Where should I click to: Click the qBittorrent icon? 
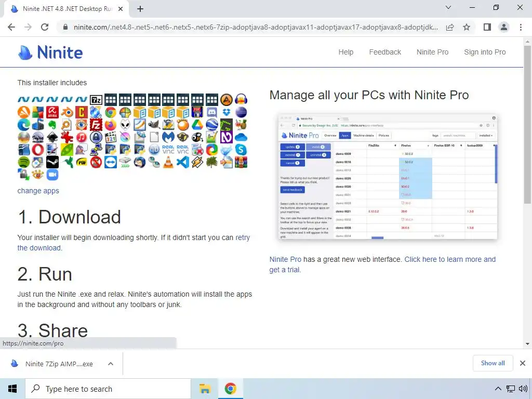tap(154, 150)
